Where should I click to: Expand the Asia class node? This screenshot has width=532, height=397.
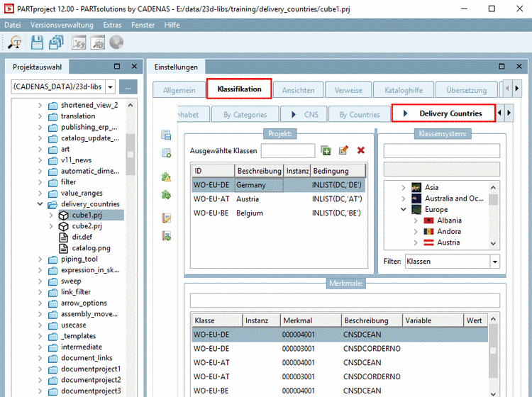404,187
